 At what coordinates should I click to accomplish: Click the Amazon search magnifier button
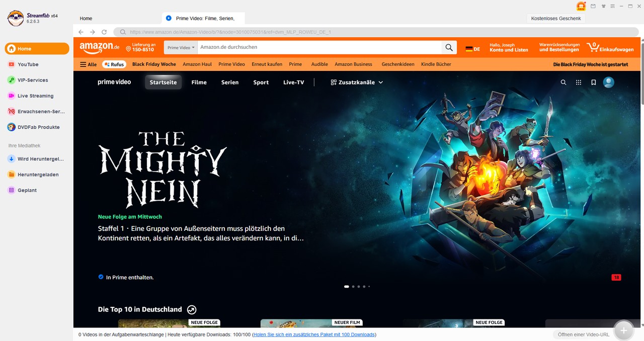pyautogui.click(x=449, y=48)
